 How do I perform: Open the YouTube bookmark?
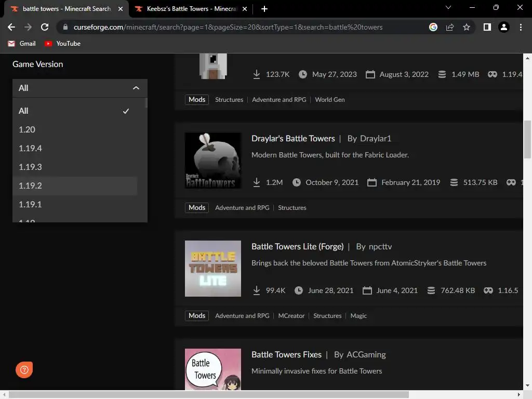point(63,44)
